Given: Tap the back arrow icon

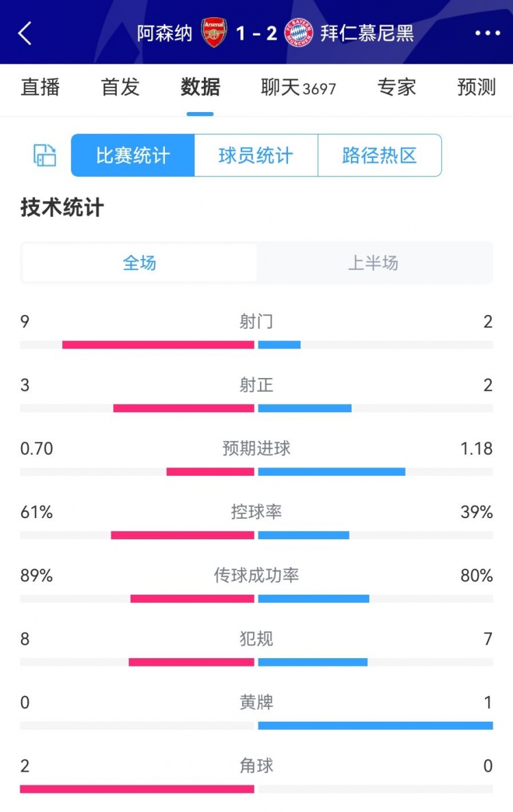Looking at the screenshot, I should [x=25, y=33].
